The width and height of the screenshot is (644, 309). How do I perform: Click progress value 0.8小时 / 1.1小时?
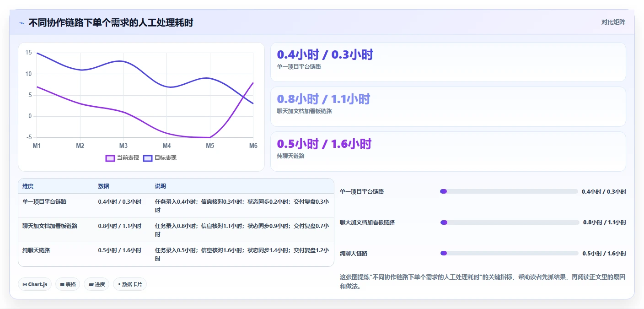click(x=605, y=222)
